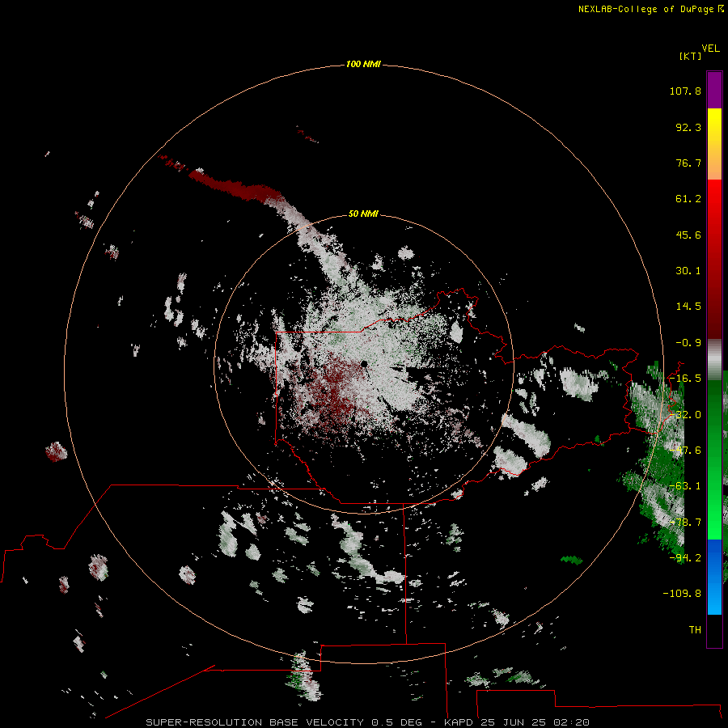Click the black radar site dot at center
This screenshot has width=728, height=728.
point(364,363)
